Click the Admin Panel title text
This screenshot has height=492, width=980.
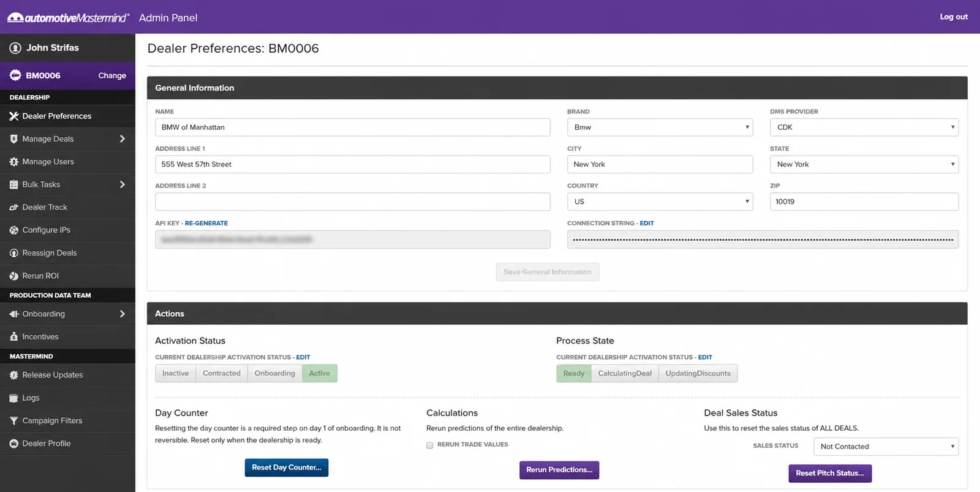pos(168,18)
